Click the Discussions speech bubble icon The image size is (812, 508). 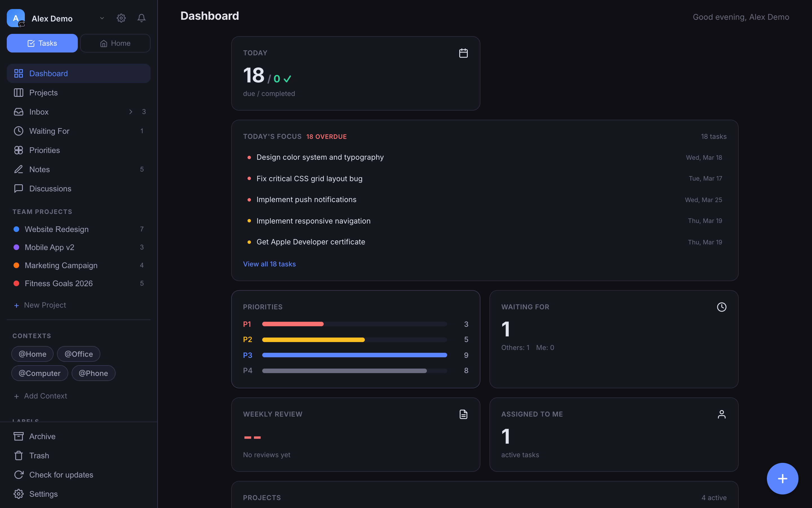pos(18,189)
